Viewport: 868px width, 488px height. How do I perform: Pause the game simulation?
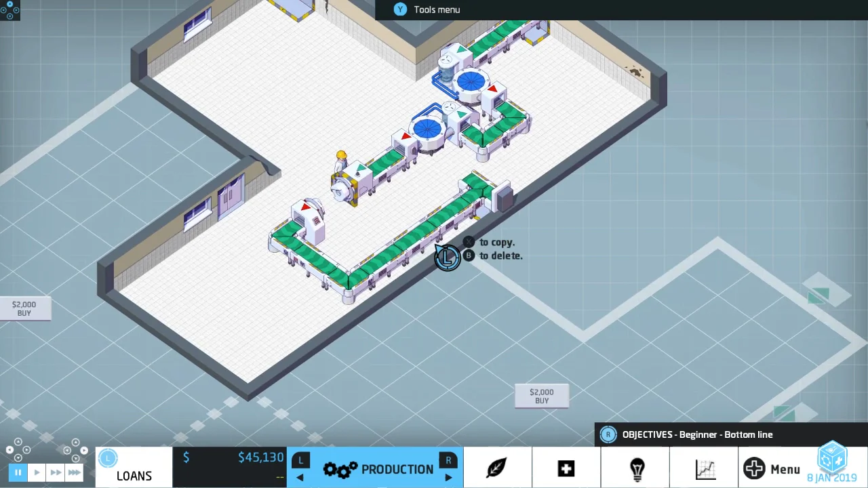pos(18,472)
